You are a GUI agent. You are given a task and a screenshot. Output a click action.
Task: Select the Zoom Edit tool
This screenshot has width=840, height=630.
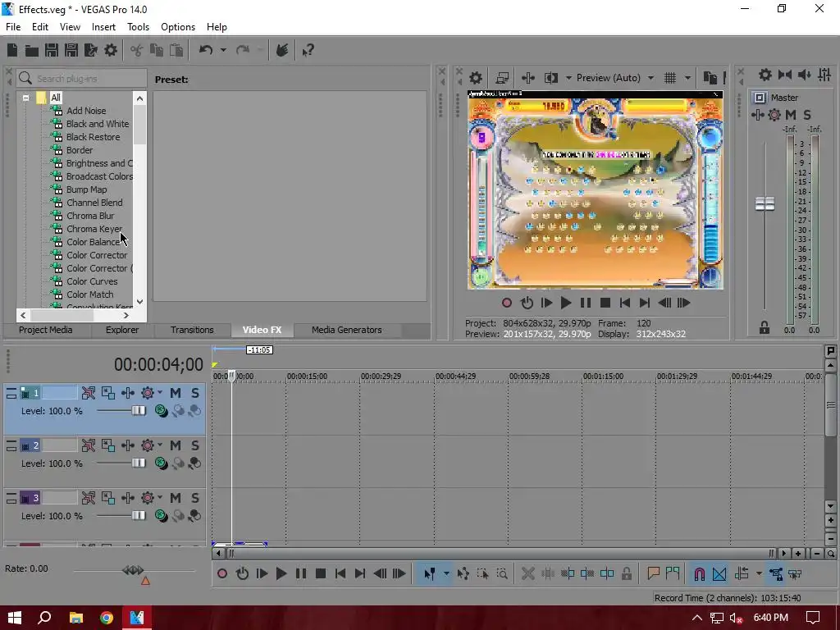click(502, 573)
